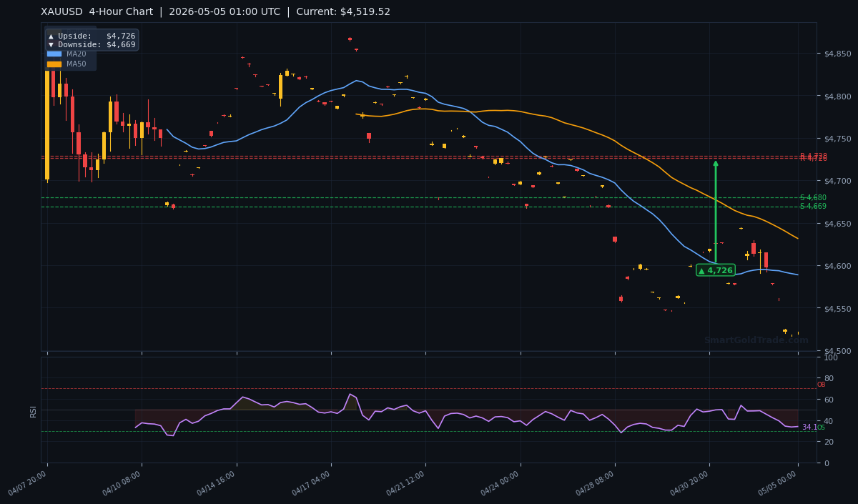This screenshot has width=858, height=504.
Task: Click the $4,700 price axis label
Action: coord(837,181)
